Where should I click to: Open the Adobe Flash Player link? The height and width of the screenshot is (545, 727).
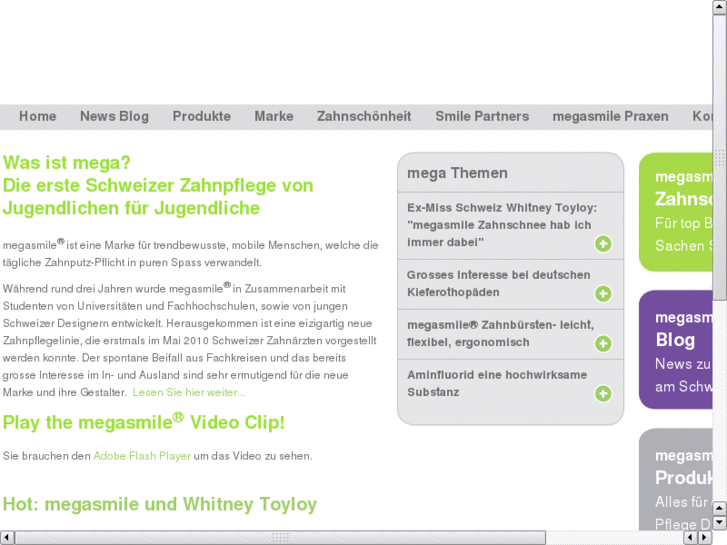[142, 456]
